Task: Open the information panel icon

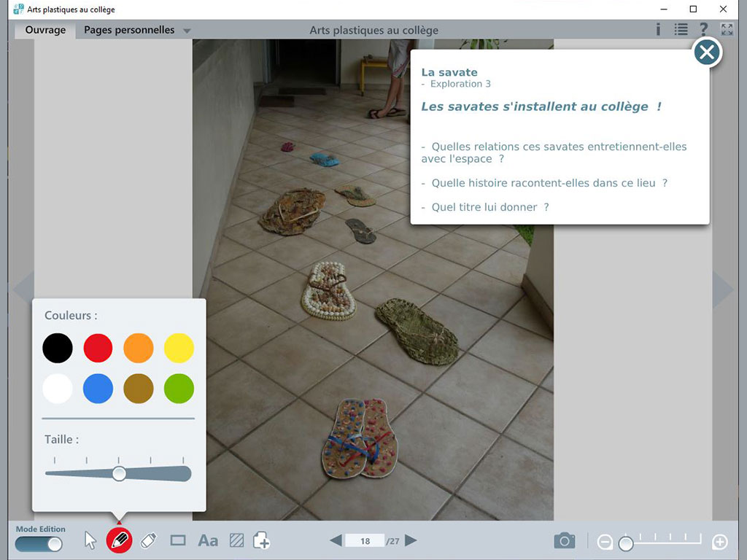Action: (x=659, y=29)
